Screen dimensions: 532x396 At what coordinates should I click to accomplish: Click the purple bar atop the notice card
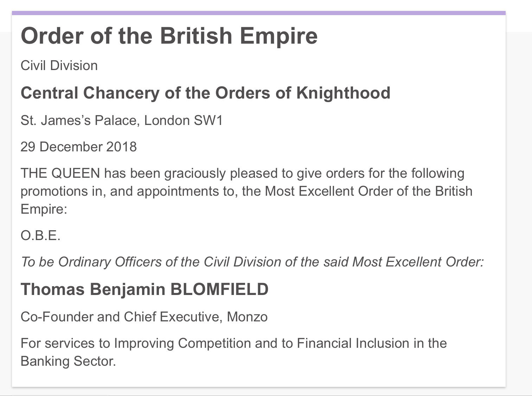pyautogui.click(x=259, y=13)
